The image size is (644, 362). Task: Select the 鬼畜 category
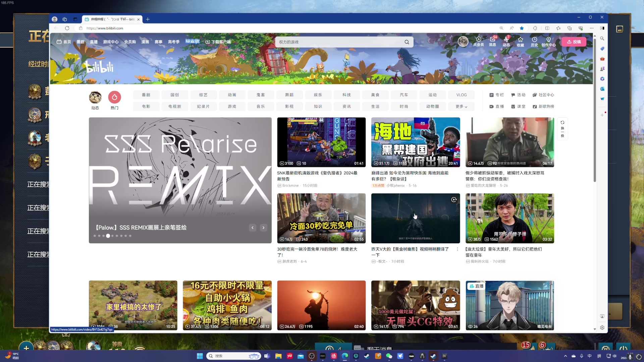(x=261, y=95)
